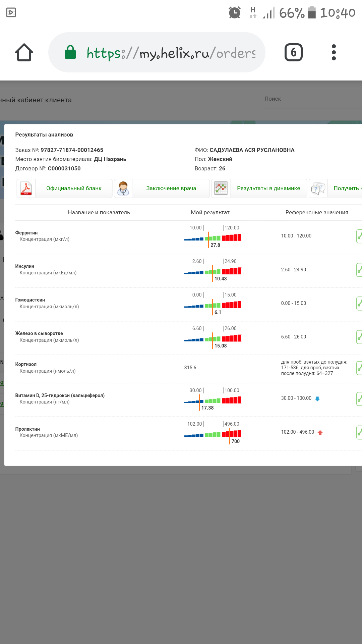Viewport: 362px width, 644px height.
Task: Open the browser tab switcher showing 6
Action: coord(293,52)
